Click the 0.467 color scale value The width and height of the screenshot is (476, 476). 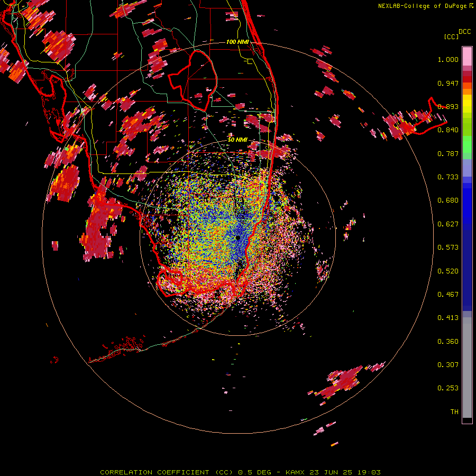click(448, 295)
